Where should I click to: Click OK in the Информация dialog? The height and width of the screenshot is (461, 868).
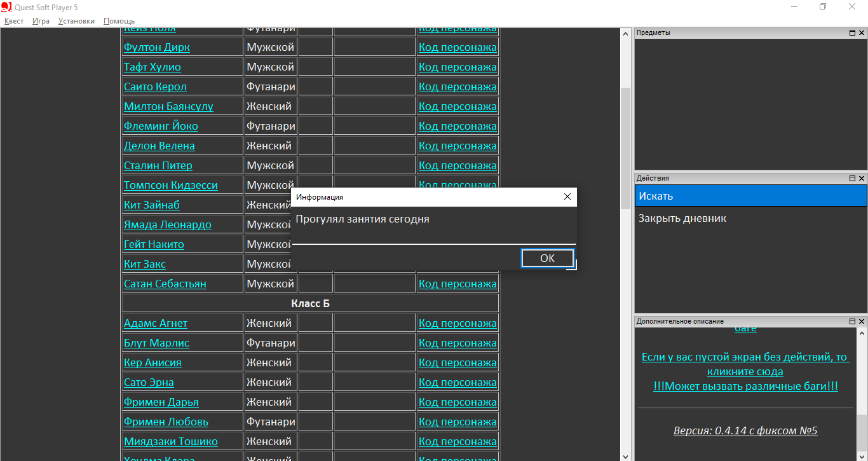tap(547, 258)
